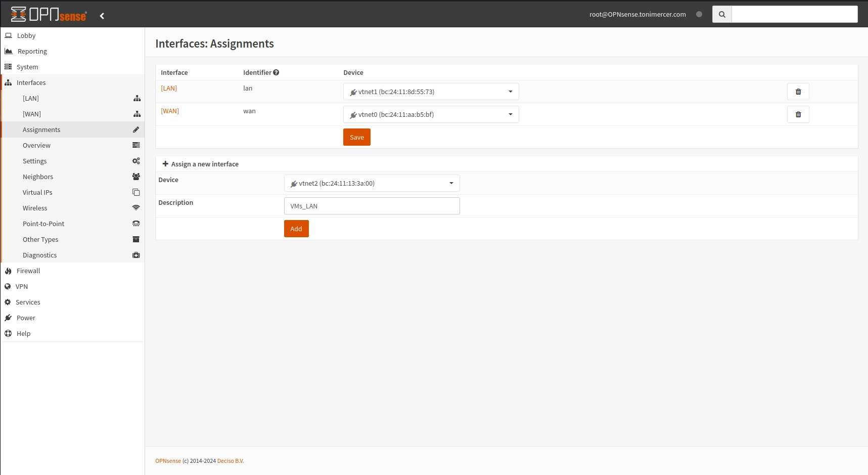Expand the Reporting menu
The image size is (868, 475).
pos(72,51)
